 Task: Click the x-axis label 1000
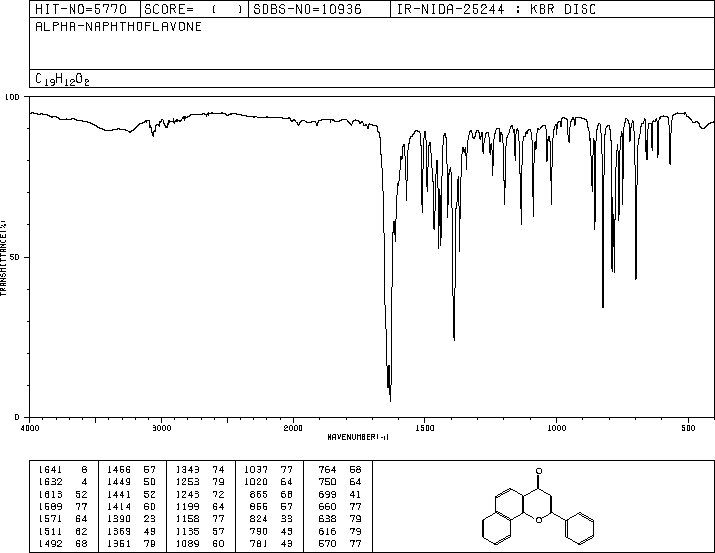(556, 428)
